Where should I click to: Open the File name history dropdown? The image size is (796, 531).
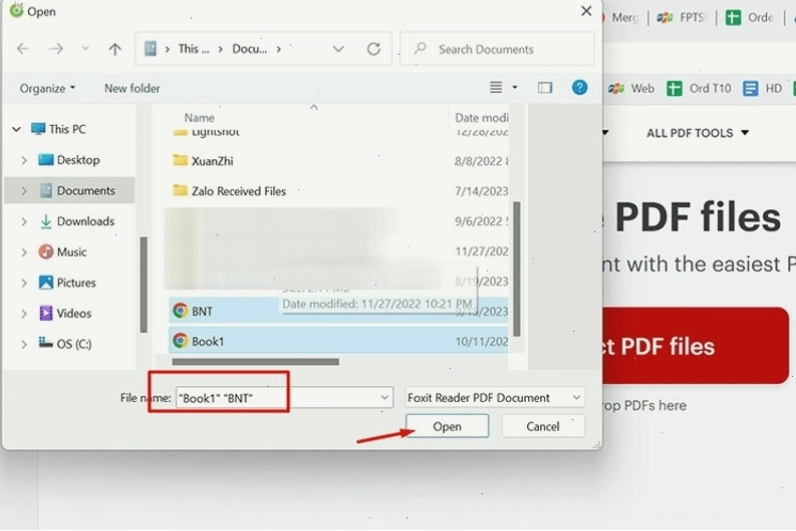[385, 397]
